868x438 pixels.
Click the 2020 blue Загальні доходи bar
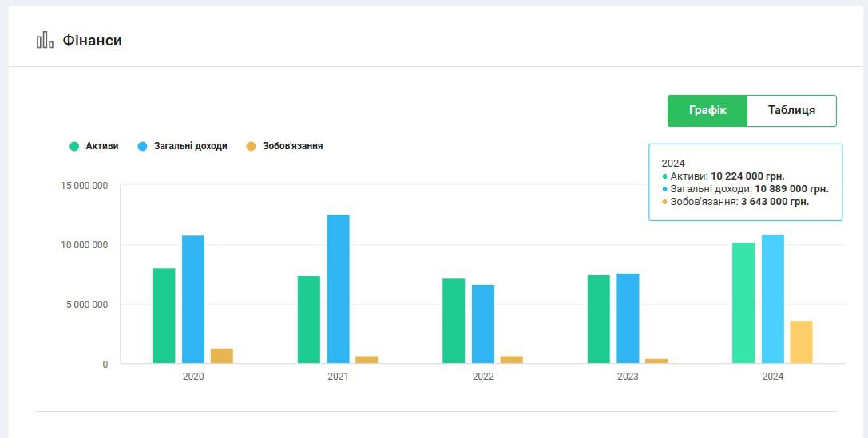(193, 299)
